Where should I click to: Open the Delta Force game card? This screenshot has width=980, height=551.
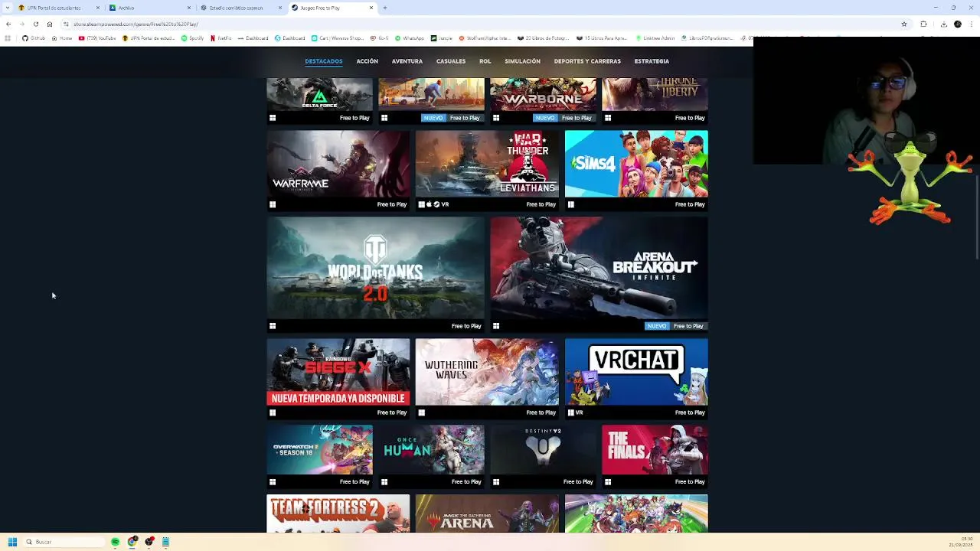click(319, 100)
